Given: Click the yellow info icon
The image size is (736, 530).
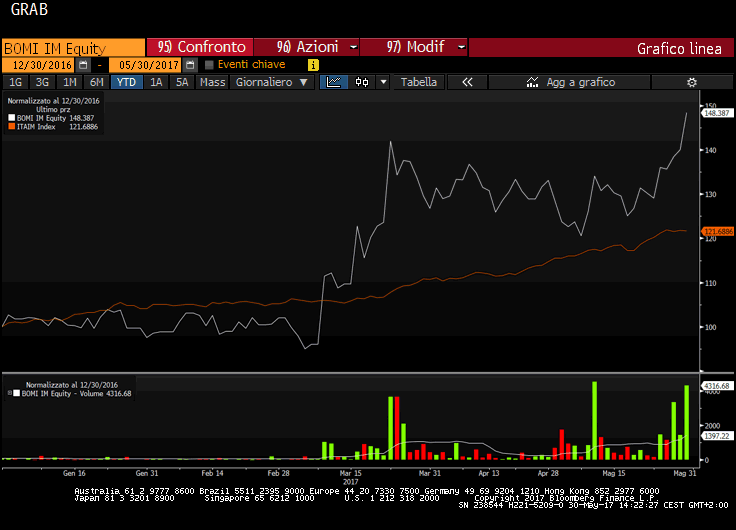Looking at the screenshot, I should [x=313, y=65].
